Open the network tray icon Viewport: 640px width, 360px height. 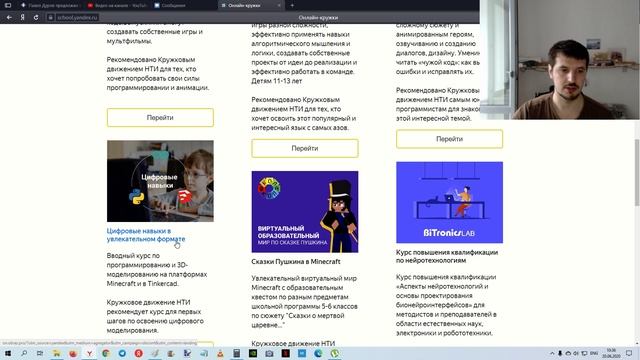tap(584, 353)
